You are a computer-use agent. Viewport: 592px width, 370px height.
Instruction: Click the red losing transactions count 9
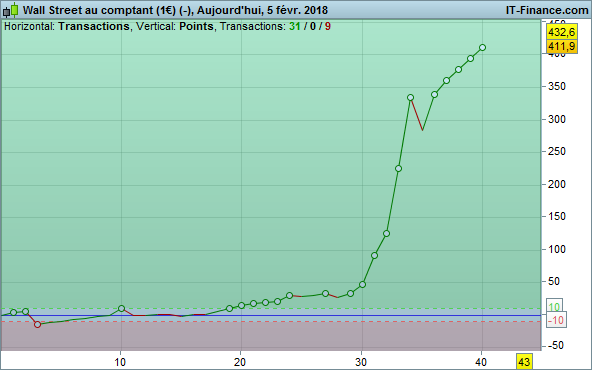click(327, 26)
